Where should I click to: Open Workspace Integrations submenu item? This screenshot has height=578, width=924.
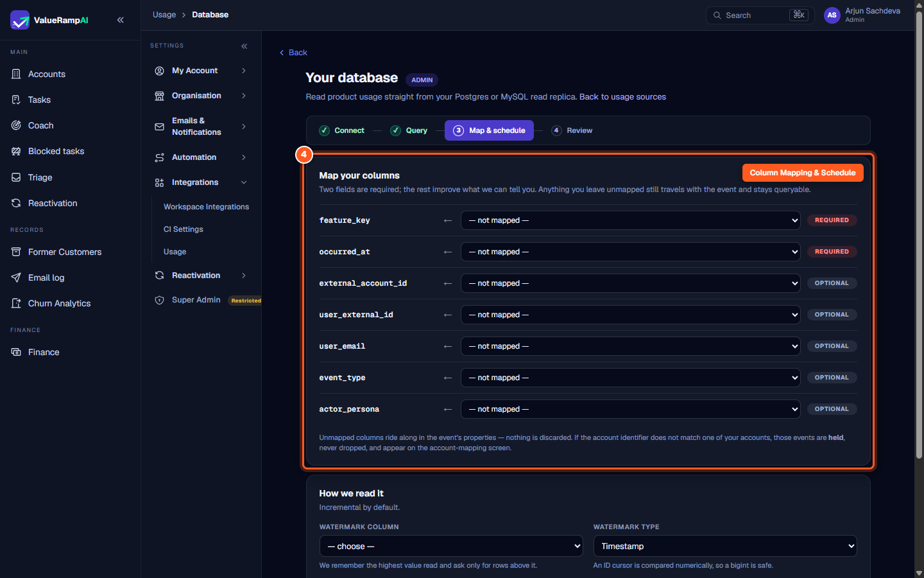pos(206,207)
